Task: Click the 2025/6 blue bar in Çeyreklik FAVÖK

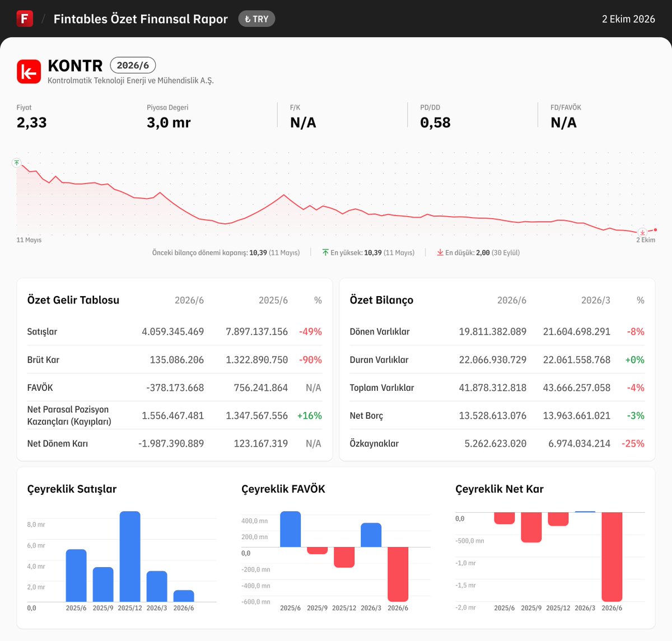Action: coord(291,529)
